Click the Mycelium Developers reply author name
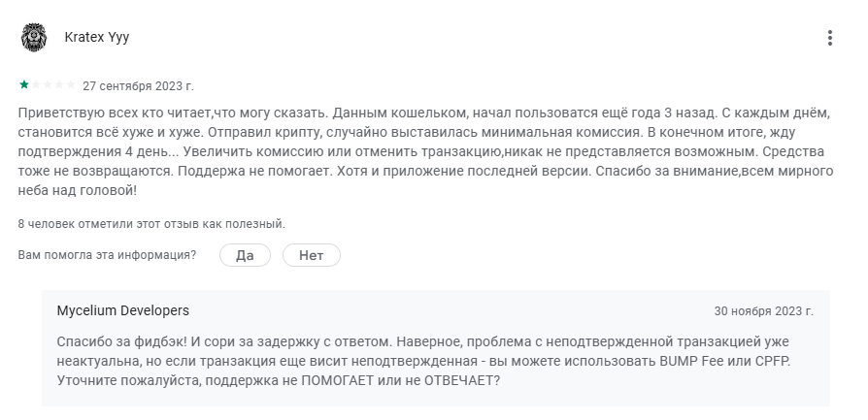868x420 pixels. click(123, 310)
